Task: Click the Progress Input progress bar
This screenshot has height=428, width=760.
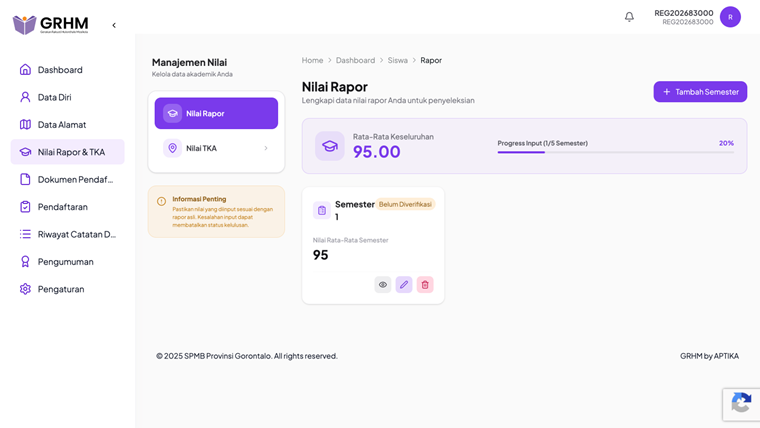Action: click(x=616, y=152)
